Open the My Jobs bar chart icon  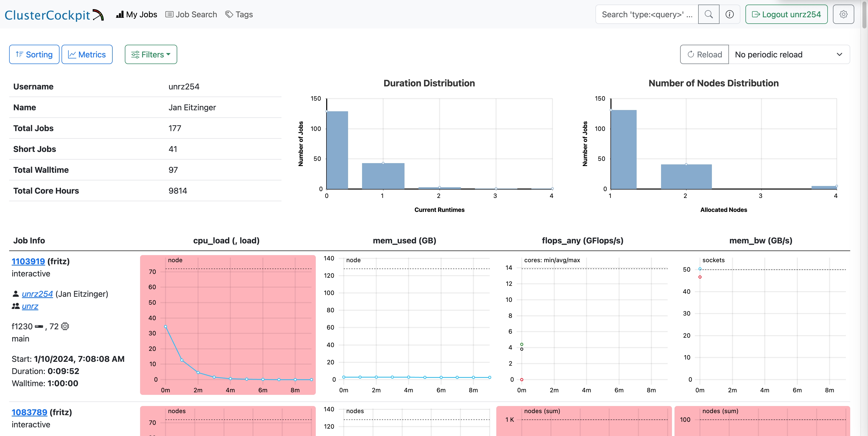118,14
